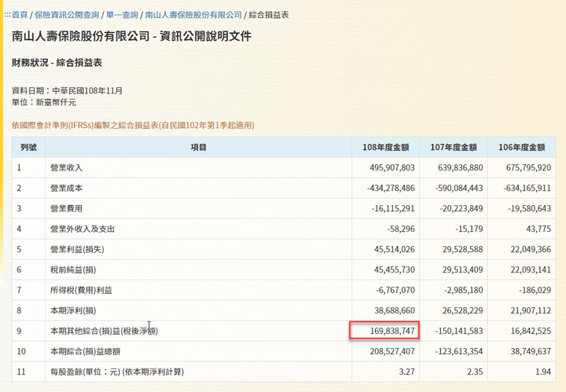The width and height of the screenshot is (566, 392).
Task: Click the 項目 column header
Action: click(198, 147)
